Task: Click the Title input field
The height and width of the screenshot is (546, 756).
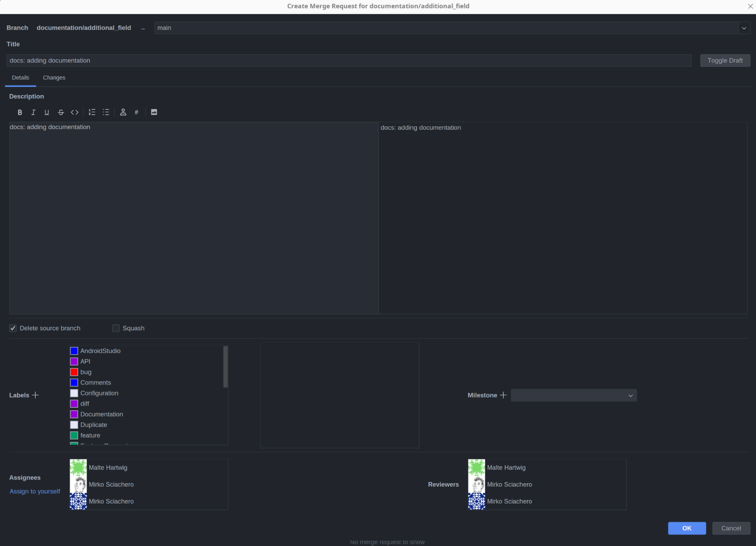Action: coord(349,61)
